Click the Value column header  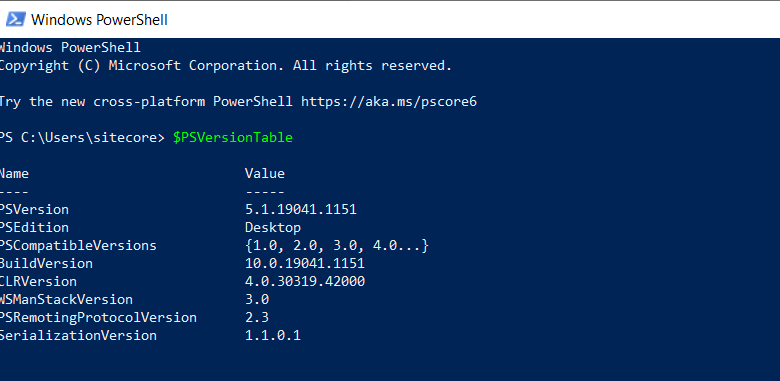click(265, 174)
